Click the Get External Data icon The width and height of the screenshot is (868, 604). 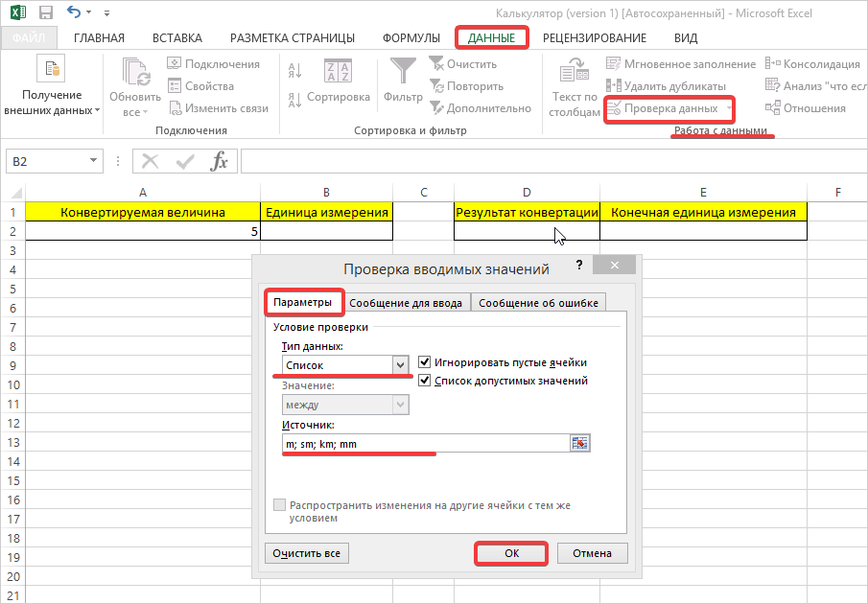[x=50, y=69]
